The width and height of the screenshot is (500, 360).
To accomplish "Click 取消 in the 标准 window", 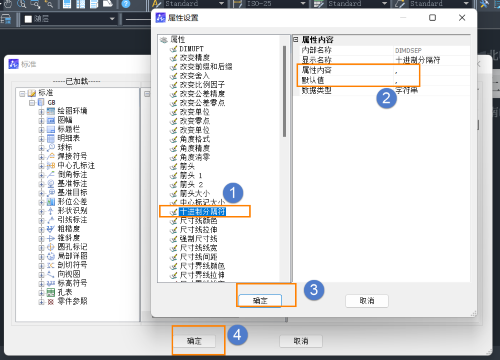I will (301, 341).
